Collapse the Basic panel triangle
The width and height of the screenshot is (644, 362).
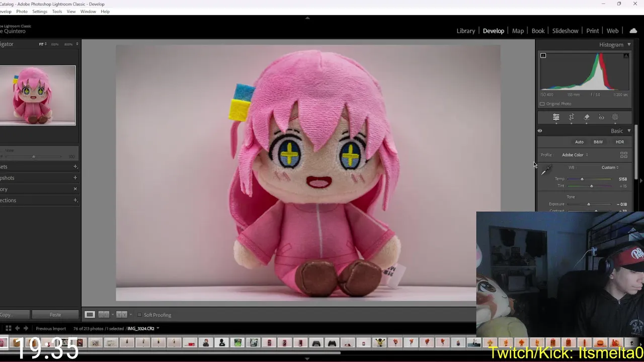pos(629,131)
